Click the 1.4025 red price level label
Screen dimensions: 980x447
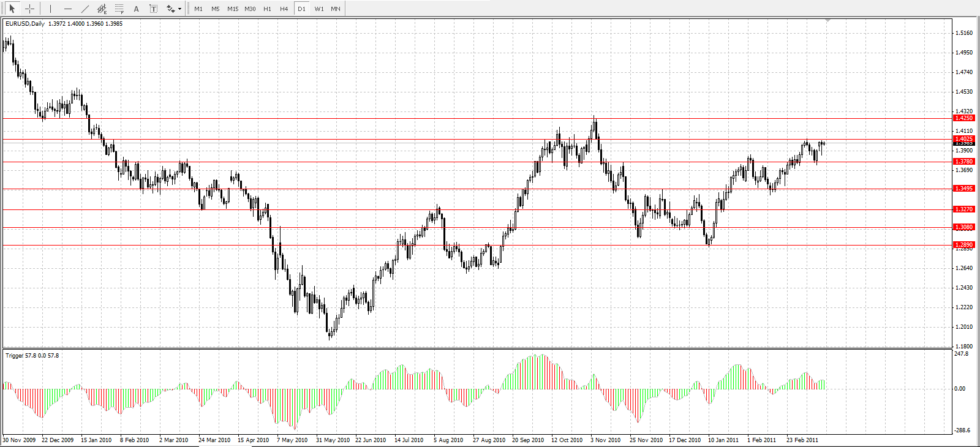click(964, 139)
